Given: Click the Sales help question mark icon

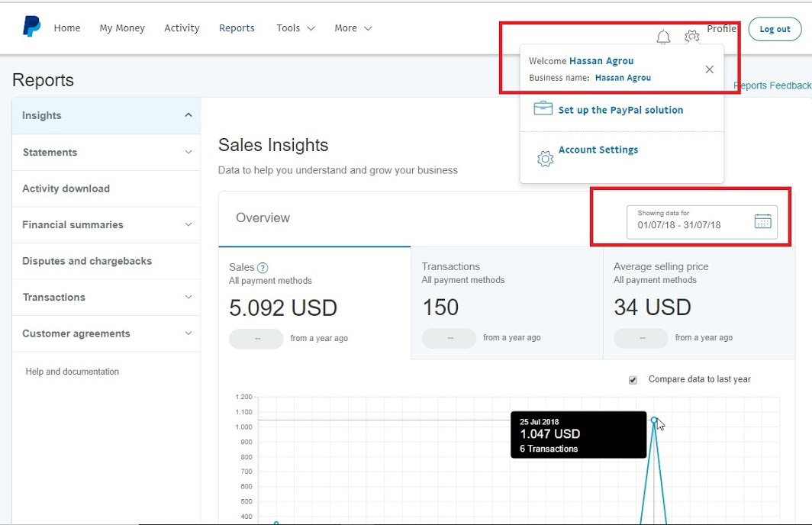Looking at the screenshot, I should 263,268.
